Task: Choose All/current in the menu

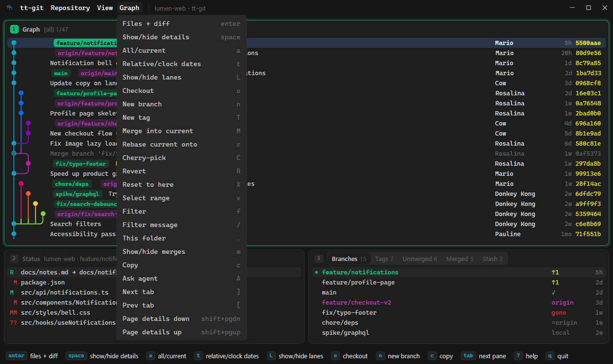Action: 182,50
